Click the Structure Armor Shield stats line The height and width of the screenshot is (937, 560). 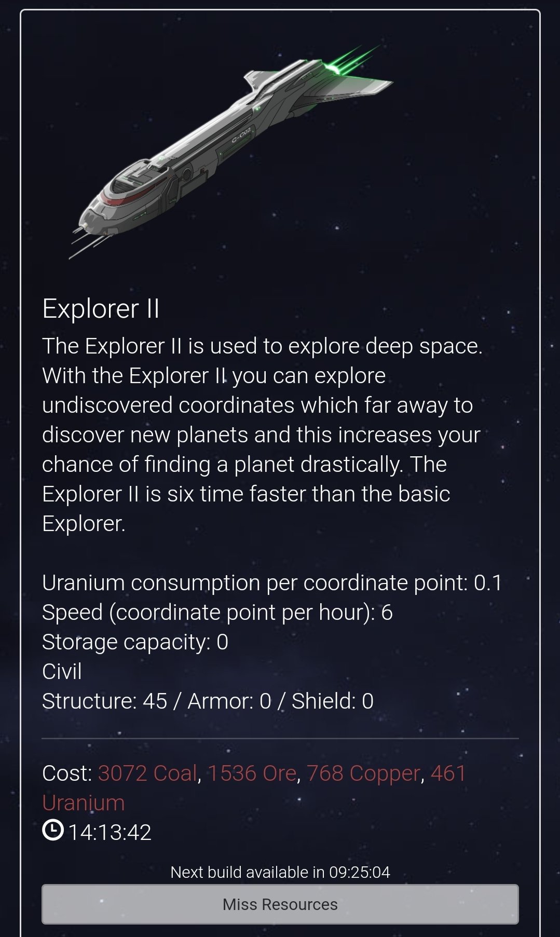coord(208,701)
